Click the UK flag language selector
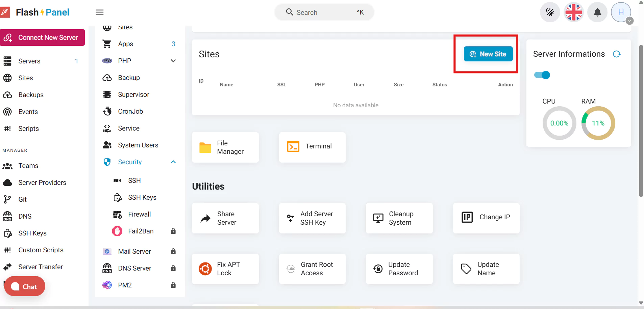Screen dimensions: 644x309 tap(574, 12)
